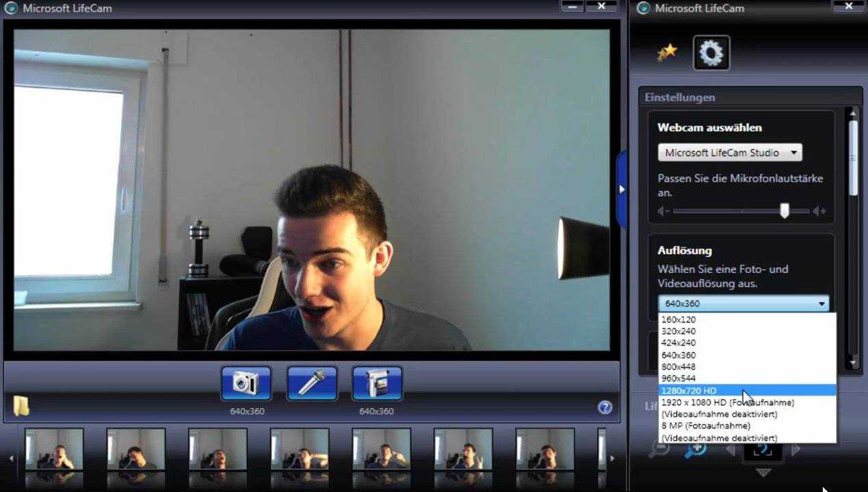The width and height of the screenshot is (868, 492).
Task: Zoom in with the magnifier plus icon
Action: pos(695,450)
